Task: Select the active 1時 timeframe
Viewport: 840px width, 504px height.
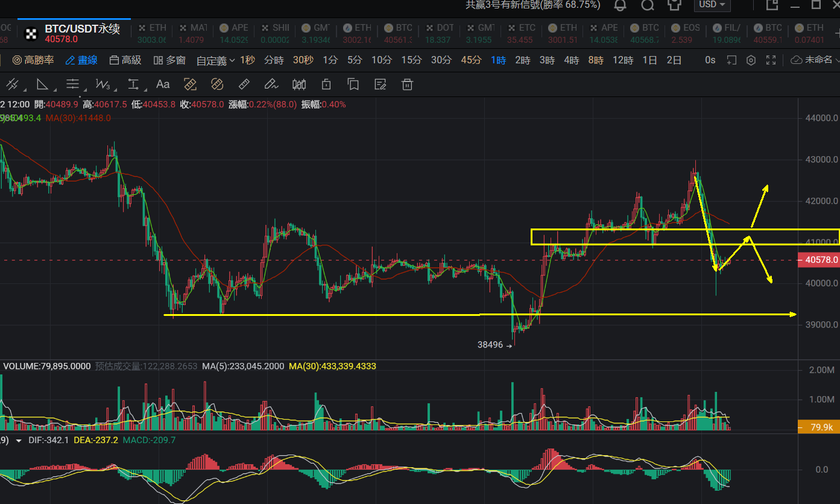Action: pyautogui.click(x=498, y=60)
